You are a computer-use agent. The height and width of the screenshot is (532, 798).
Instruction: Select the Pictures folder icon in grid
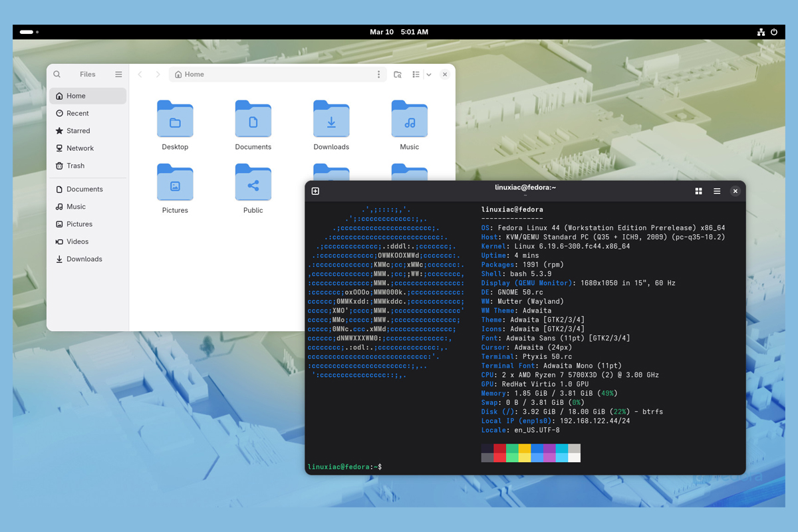click(x=175, y=182)
